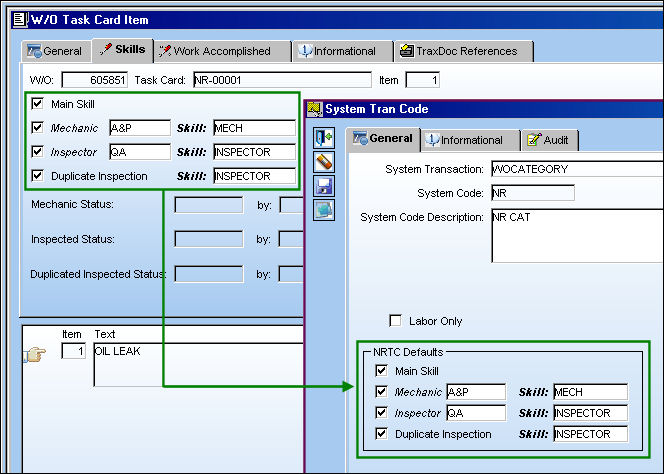664x474 pixels.
Task: Click the System Tran Code title bar icon
Action: [315, 109]
